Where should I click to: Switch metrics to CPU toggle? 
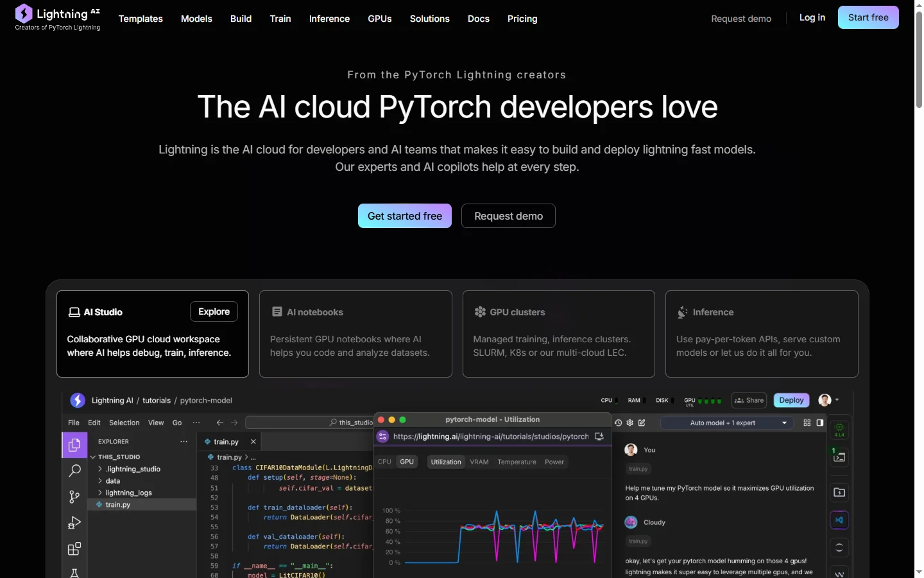pyautogui.click(x=384, y=462)
